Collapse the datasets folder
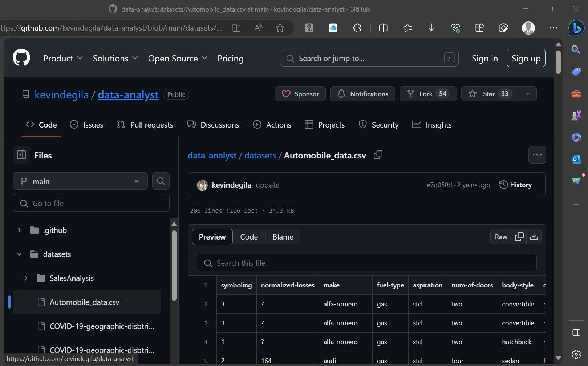This screenshot has height=366, width=588. tap(19, 254)
